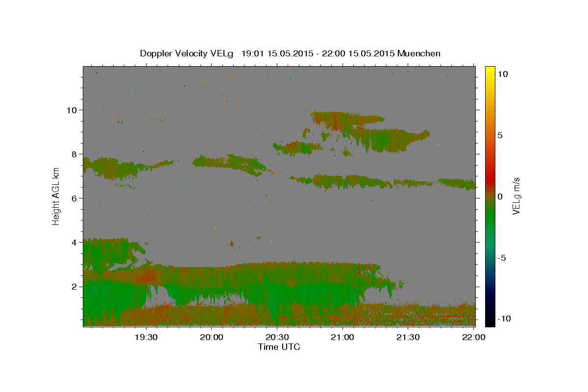Click the 21:30 time tick label
The image size is (588, 392).
click(408, 337)
